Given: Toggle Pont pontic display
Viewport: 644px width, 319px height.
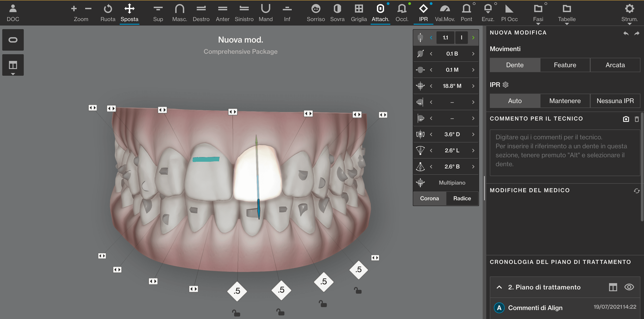Looking at the screenshot, I should coord(466,13).
